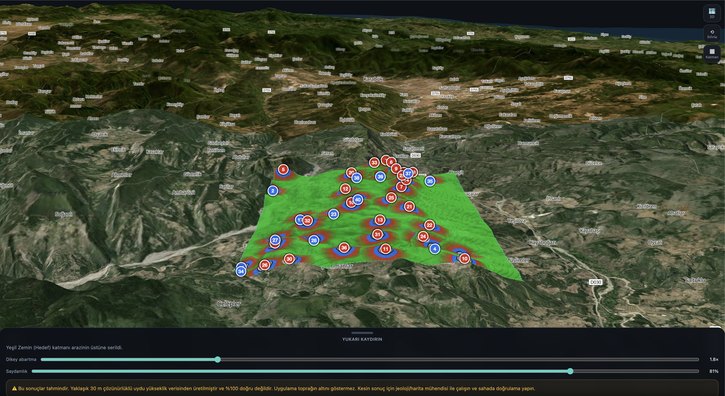Screen dimensions: 725x396
Task: Select red marker 31
Action: (378, 235)
